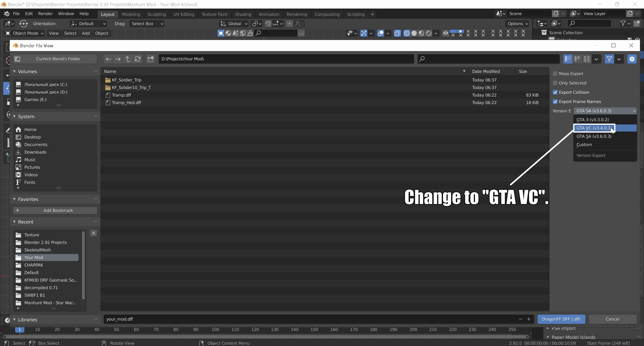The image size is (644, 346).
Task: Go to parent directory arrow icon
Action: click(x=128, y=59)
